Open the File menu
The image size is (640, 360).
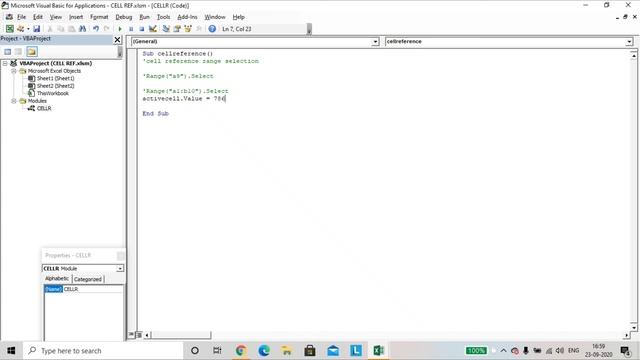pyautogui.click(x=21, y=17)
